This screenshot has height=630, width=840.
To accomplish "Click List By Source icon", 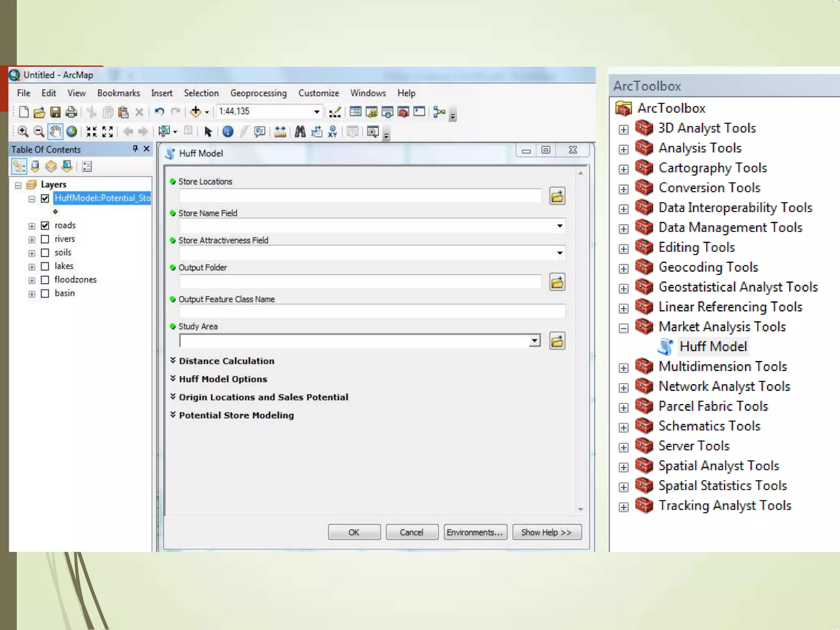I will point(35,167).
